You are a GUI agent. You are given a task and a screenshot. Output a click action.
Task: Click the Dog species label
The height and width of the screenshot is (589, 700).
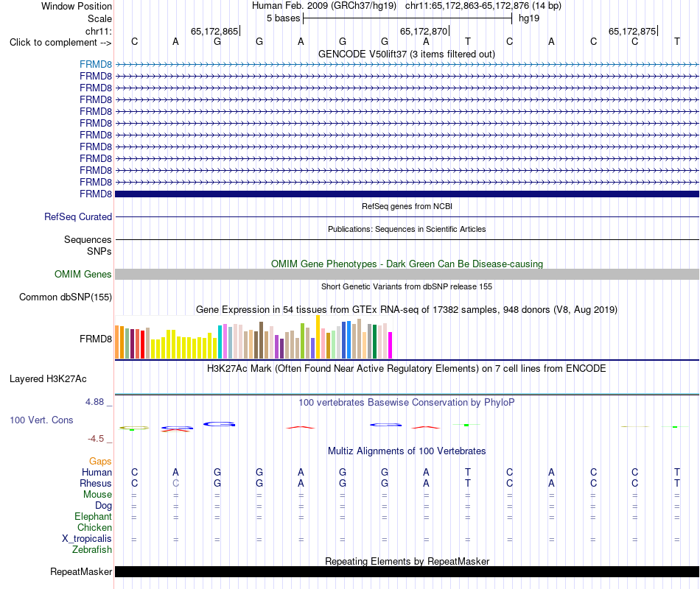pos(104,506)
